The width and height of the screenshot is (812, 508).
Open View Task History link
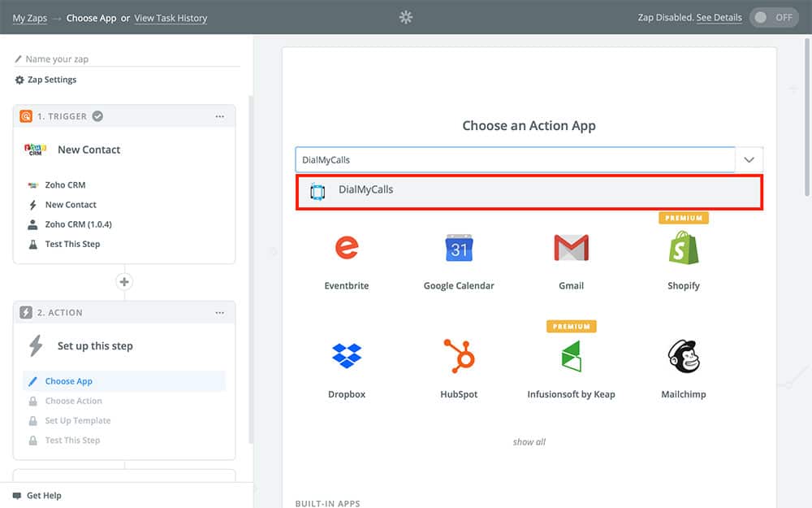point(171,18)
